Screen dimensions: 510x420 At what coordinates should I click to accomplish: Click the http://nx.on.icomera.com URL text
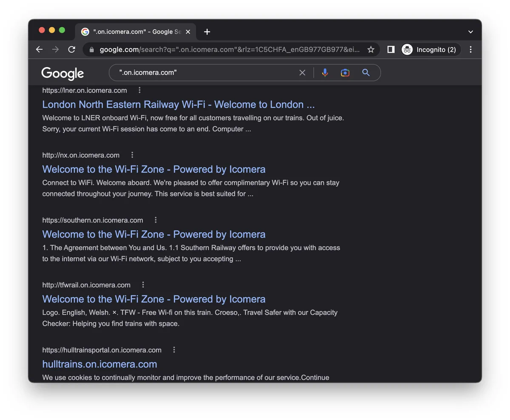[81, 155]
